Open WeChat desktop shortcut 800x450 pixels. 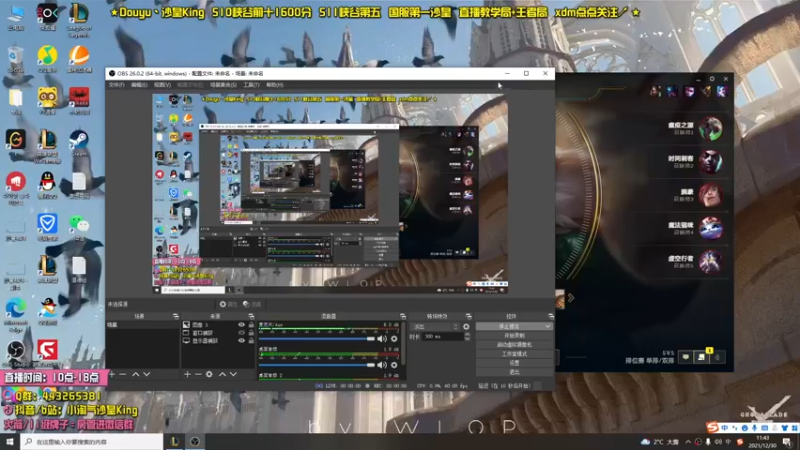(x=79, y=227)
